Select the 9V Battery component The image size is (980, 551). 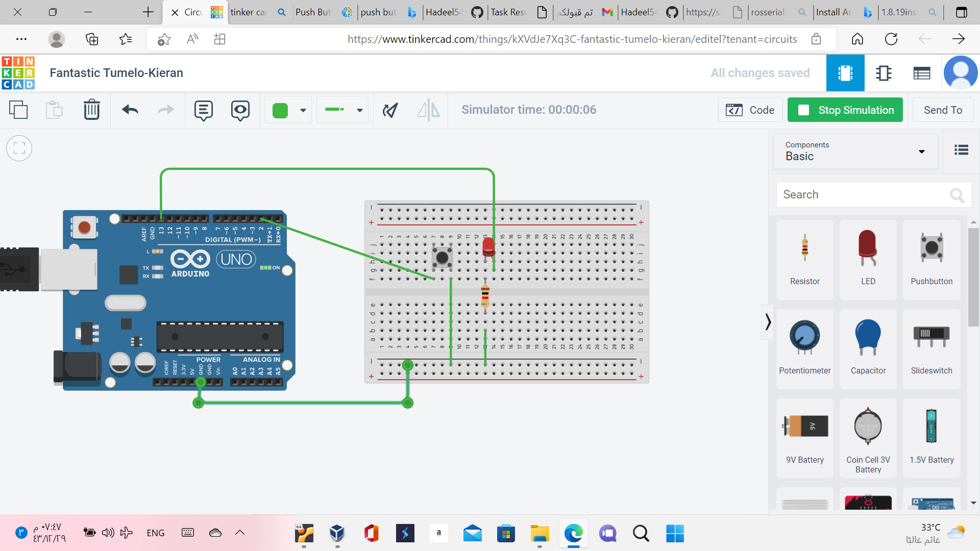(805, 438)
